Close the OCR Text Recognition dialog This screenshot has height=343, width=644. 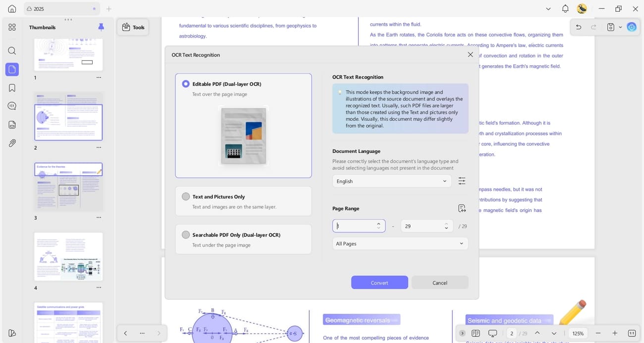(x=470, y=54)
